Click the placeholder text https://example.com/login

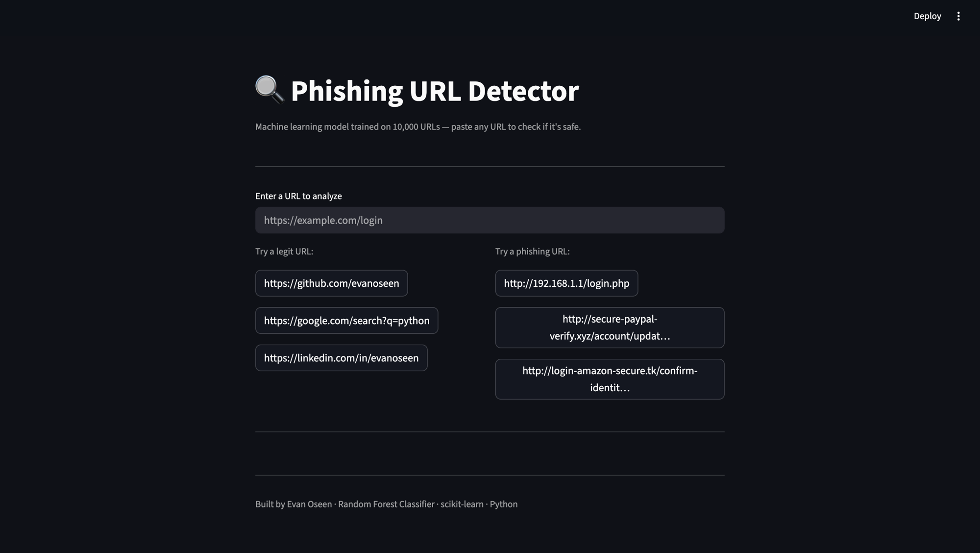coord(322,220)
